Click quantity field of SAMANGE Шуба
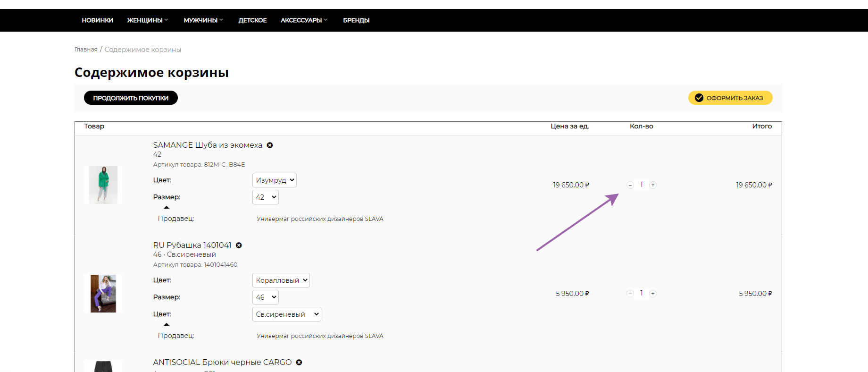 tap(642, 185)
